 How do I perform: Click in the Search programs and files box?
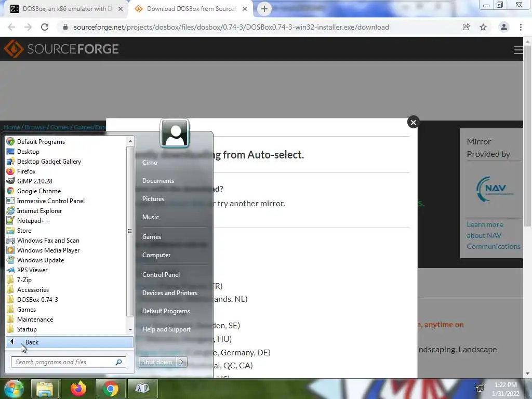tap(68, 362)
